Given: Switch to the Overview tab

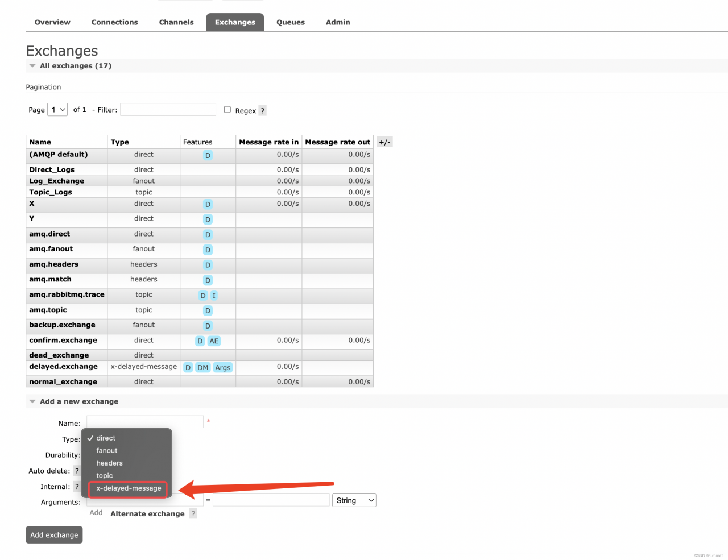Looking at the screenshot, I should pyautogui.click(x=52, y=22).
